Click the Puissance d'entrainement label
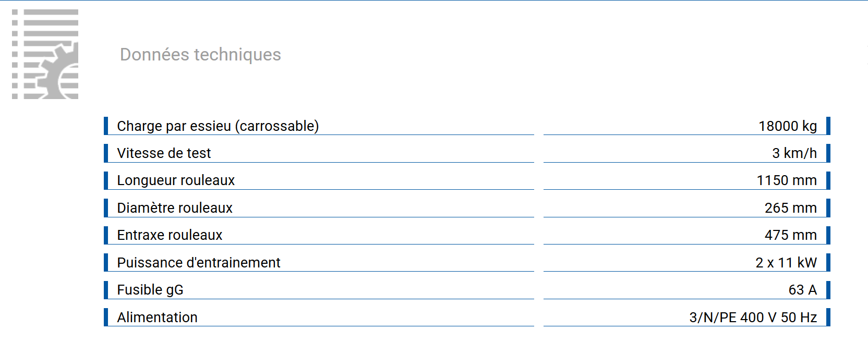The width and height of the screenshot is (868, 342). (199, 263)
